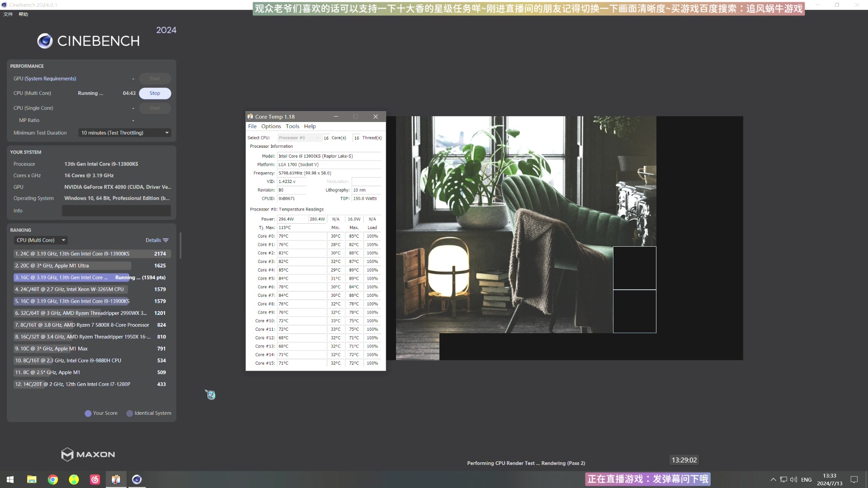
Task: Click the ENG input language indicator
Action: point(807,480)
